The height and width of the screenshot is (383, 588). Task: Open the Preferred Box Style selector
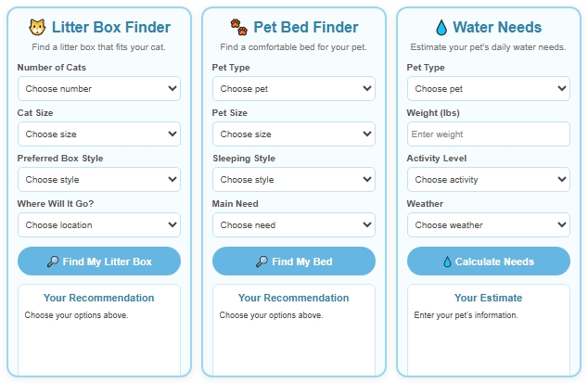pos(99,179)
